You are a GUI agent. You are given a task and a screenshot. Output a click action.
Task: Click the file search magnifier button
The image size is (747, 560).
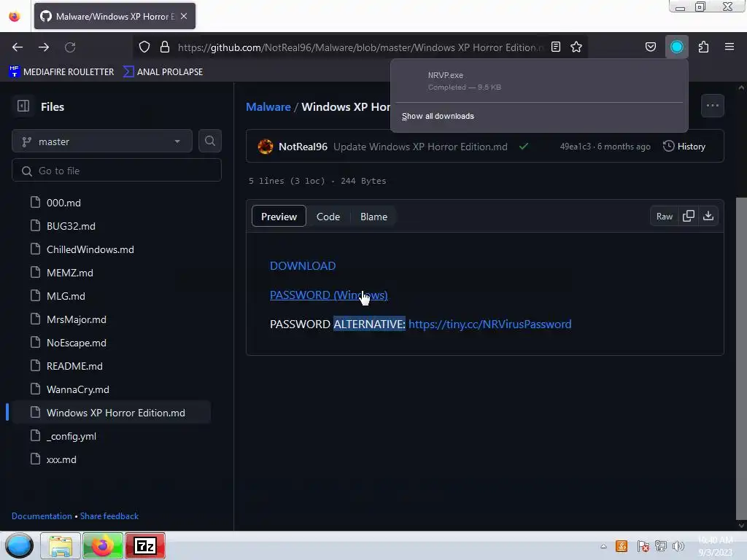209,141
